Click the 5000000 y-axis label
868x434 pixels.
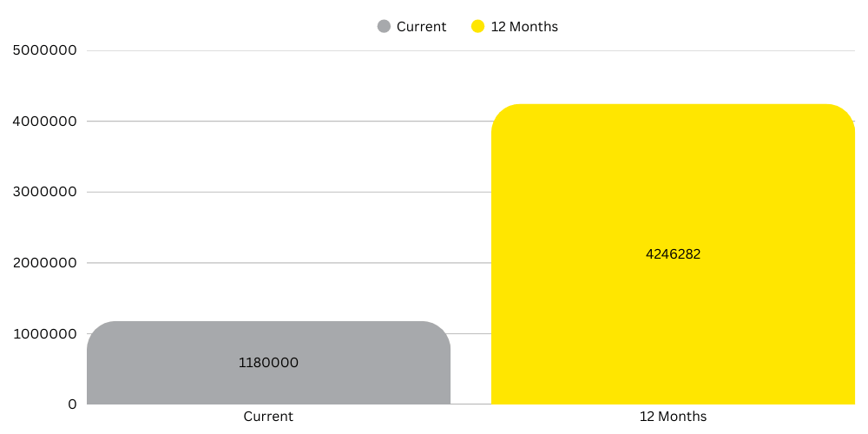45,50
